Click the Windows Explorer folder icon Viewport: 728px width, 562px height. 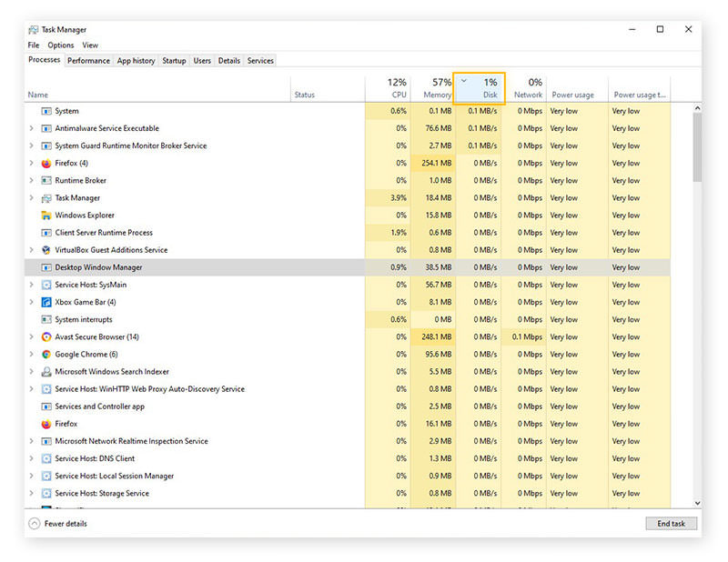pos(46,216)
